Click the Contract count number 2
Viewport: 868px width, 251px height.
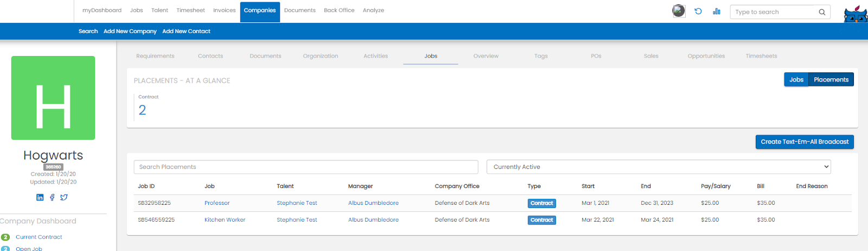coord(142,110)
